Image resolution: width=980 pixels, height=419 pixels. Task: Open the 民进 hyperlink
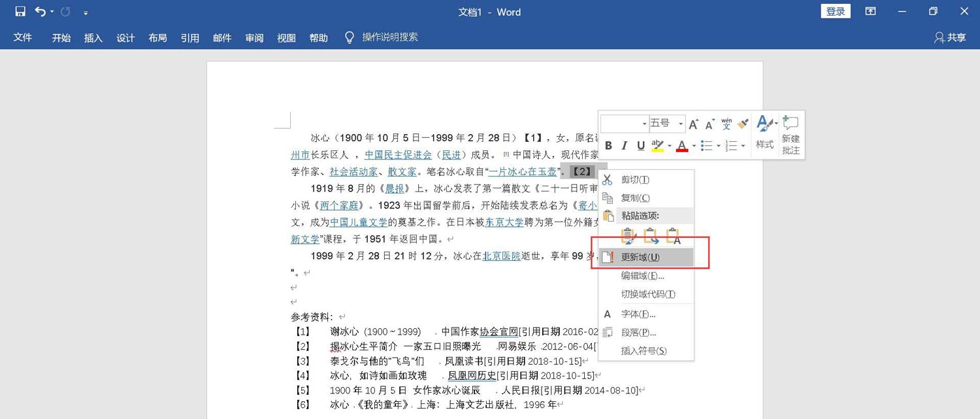451,155
